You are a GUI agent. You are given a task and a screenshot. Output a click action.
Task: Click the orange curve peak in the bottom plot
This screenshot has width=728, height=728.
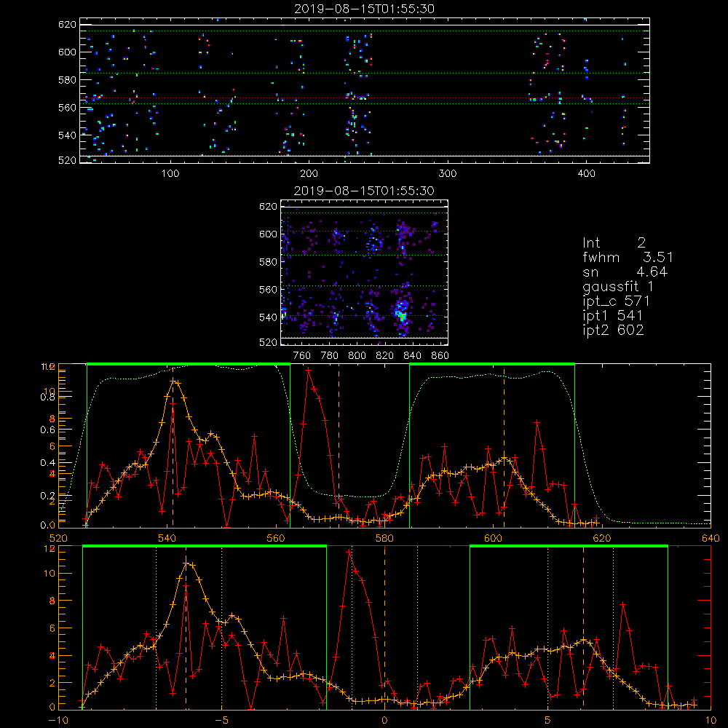tap(186, 563)
